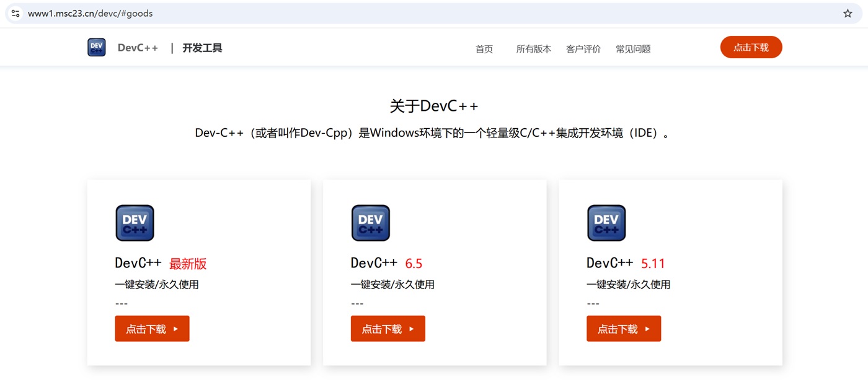Click the DevC++ 5.11 card icon

pyautogui.click(x=606, y=223)
